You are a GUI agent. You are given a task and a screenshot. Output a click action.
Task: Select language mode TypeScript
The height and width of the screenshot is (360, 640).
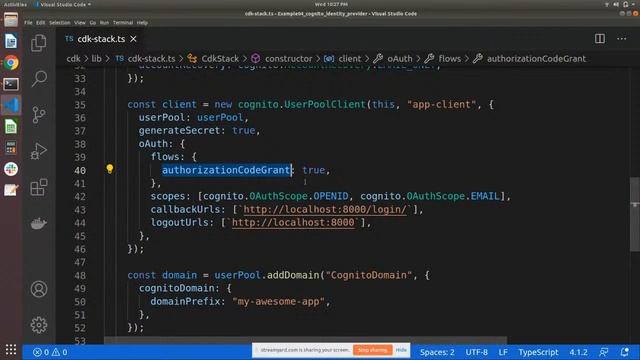(x=538, y=352)
